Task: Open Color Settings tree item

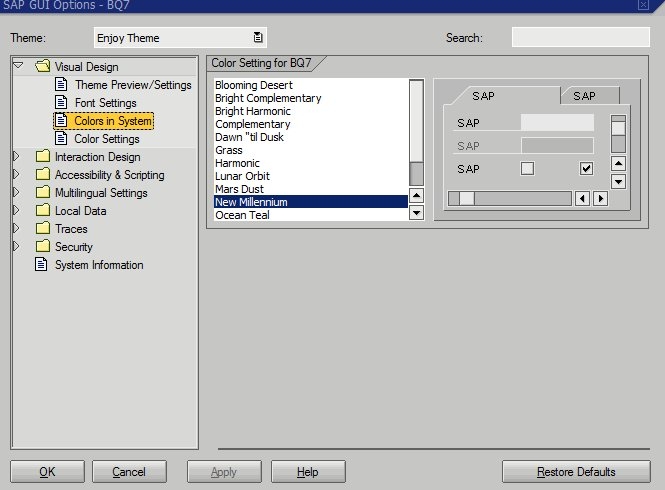Action: coord(107,139)
